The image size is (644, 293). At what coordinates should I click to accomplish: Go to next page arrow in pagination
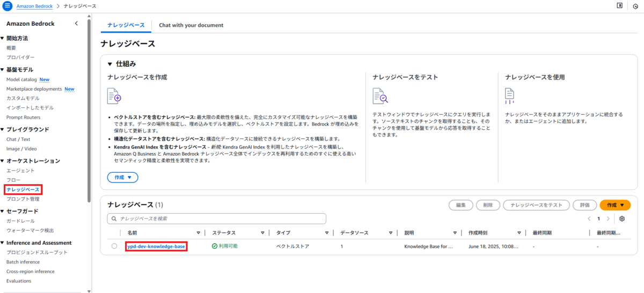(x=608, y=218)
